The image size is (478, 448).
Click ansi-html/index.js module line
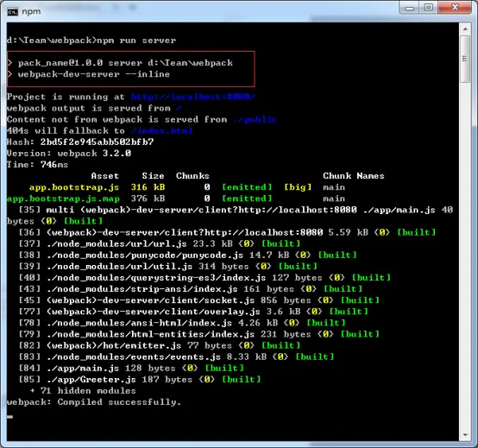tap(182, 323)
